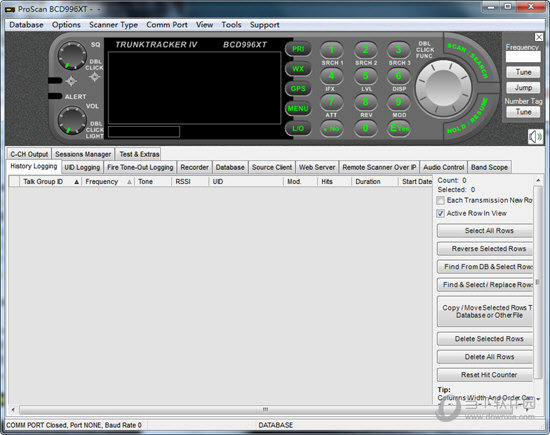
Task: Open the Tools menu
Action: [x=232, y=25]
